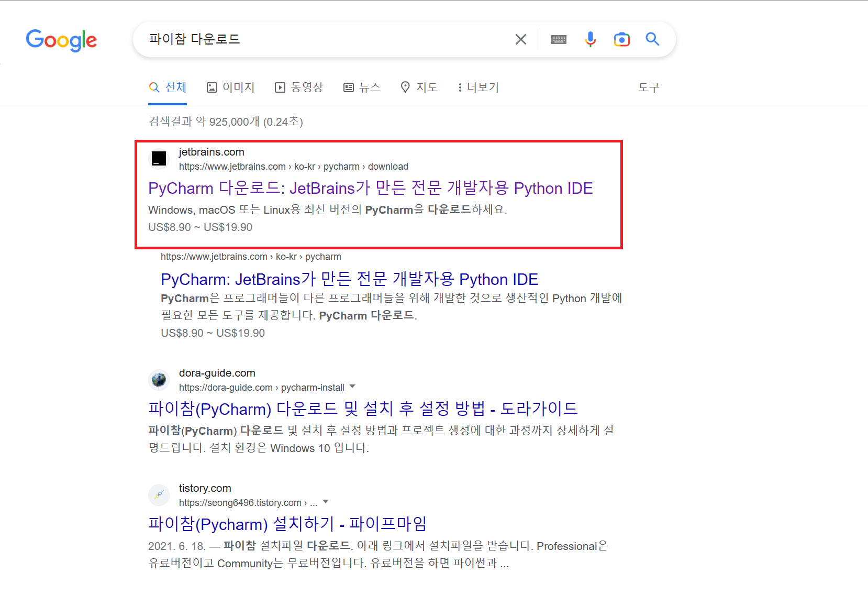Click the seong6496.tistory.com URL text
This screenshot has height=595, width=868.
pyautogui.click(x=248, y=503)
